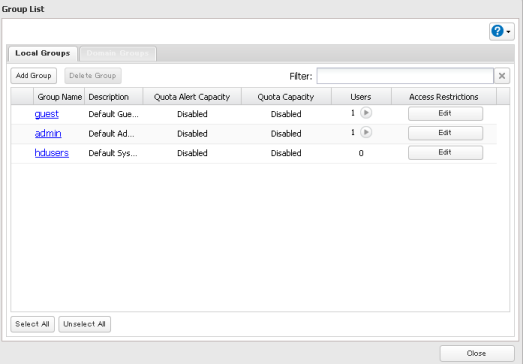
Task: Select the 'Default Gue...' description cell
Action: pos(113,114)
